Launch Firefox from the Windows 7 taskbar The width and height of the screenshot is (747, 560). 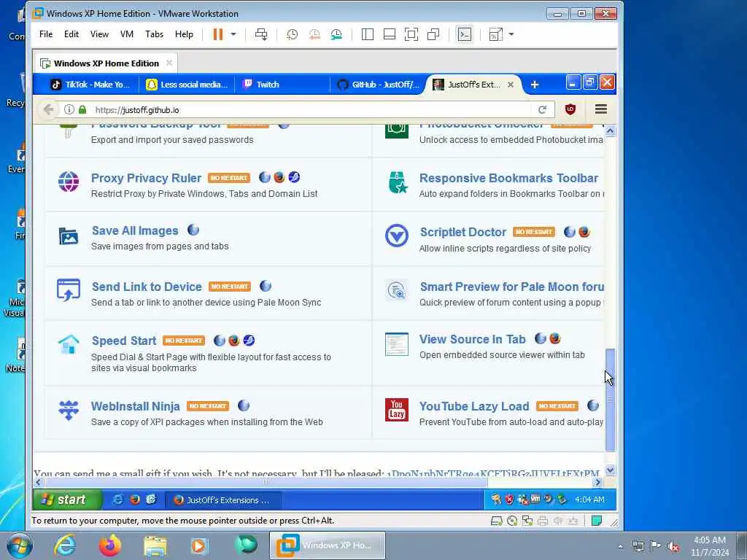click(x=110, y=545)
